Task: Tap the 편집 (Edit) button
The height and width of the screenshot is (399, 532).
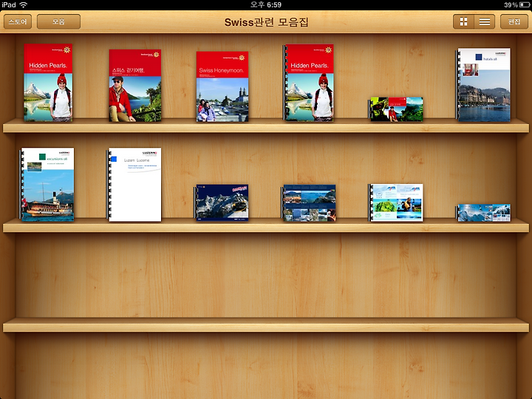Action: point(514,21)
